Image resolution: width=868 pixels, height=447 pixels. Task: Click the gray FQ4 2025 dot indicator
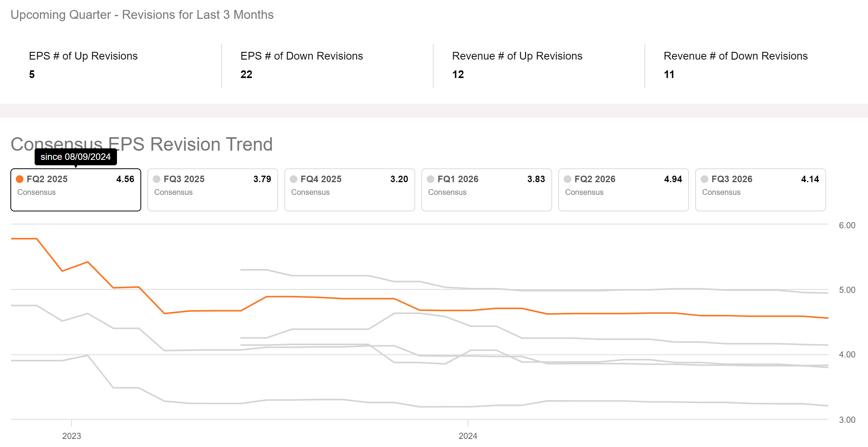coord(294,179)
